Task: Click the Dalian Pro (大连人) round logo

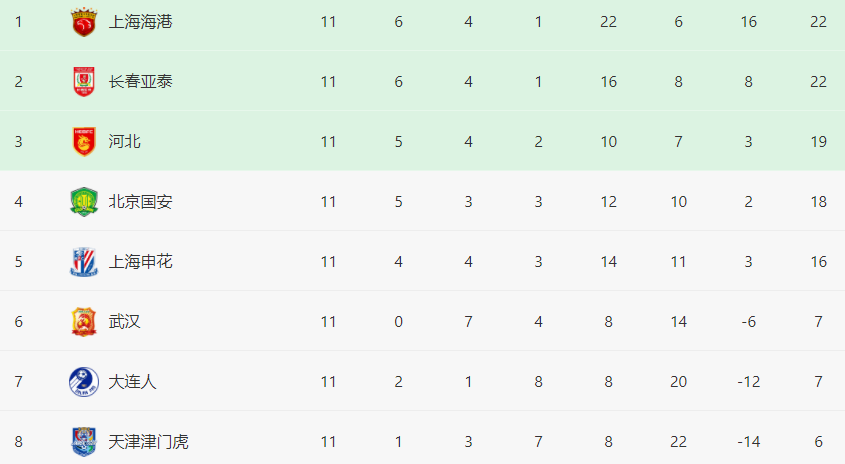Action: (x=84, y=382)
